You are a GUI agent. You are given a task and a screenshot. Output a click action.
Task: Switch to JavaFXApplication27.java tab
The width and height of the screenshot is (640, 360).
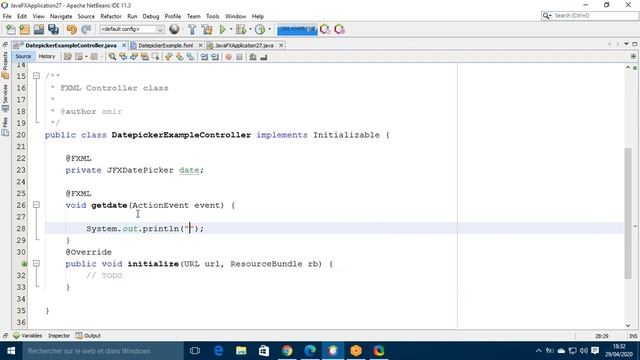[244, 45]
